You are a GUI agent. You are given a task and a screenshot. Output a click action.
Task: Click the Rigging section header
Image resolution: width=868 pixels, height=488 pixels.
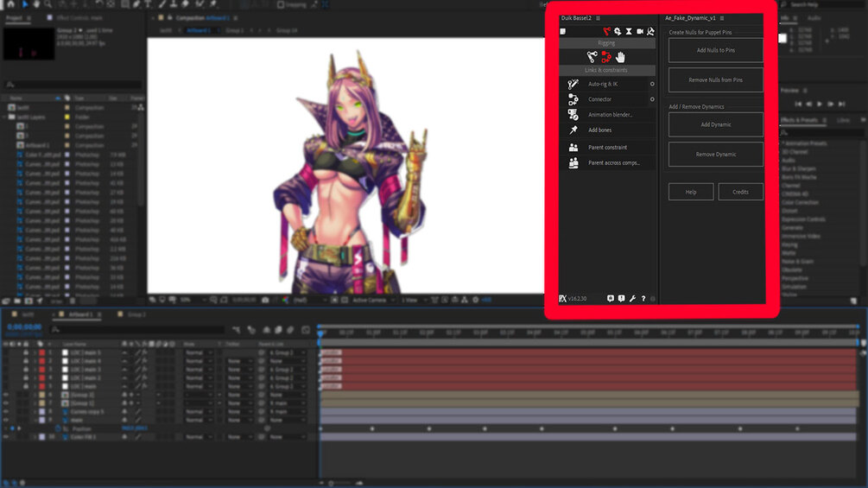click(x=606, y=43)
